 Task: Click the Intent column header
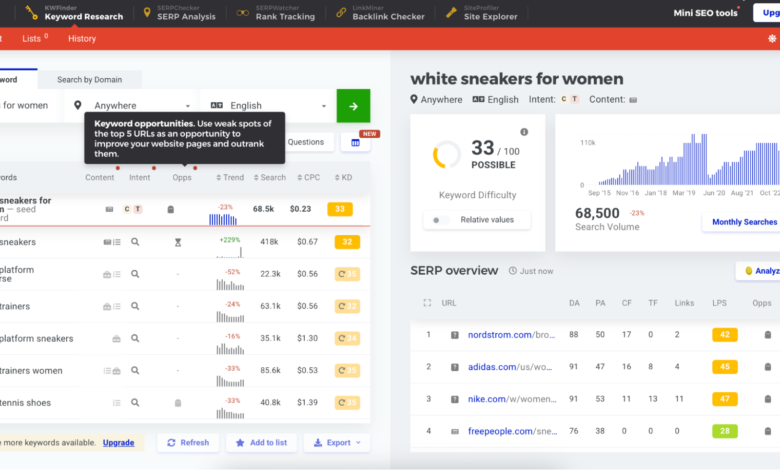pyautogui.click(x=139, y=178)
